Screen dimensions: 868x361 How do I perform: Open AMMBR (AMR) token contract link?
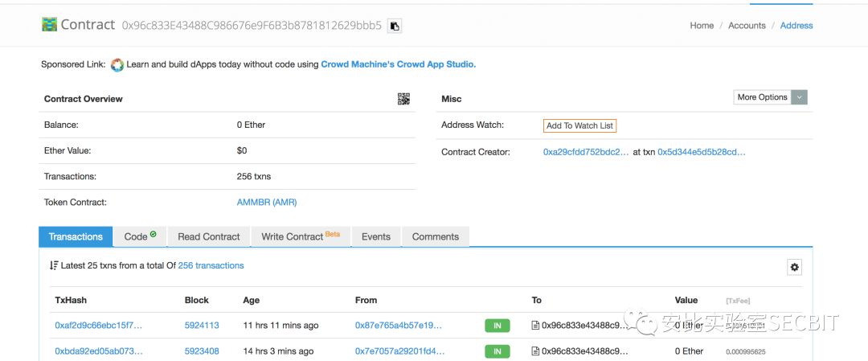click(x=267, y=203)
